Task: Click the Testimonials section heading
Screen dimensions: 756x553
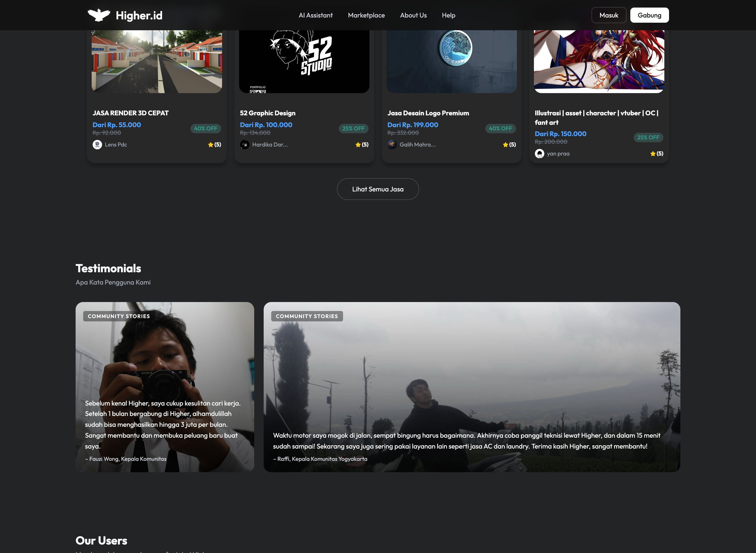Action: tap(108, 268)
